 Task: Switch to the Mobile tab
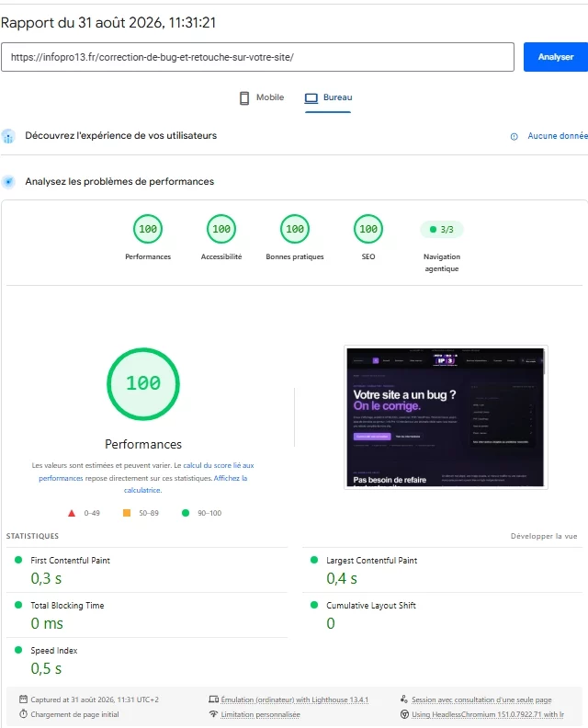[262, 97]
